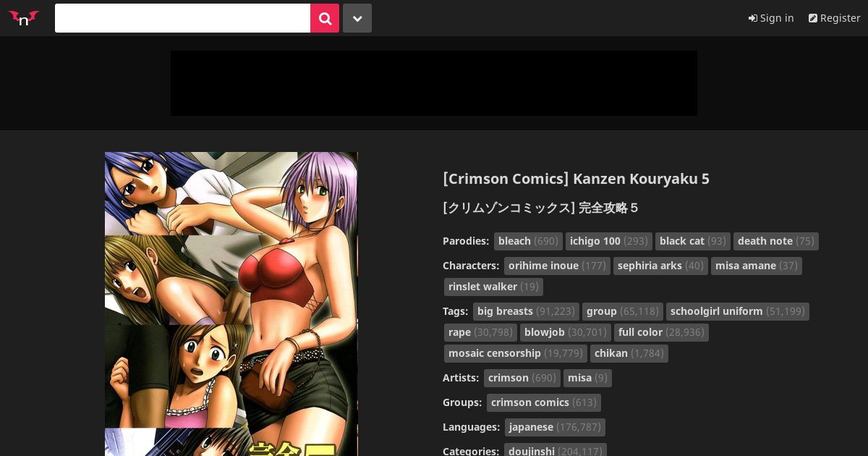This screenshot has height=456, width=868.
Task: Open the Sign in link
Action: click(771, 18)
